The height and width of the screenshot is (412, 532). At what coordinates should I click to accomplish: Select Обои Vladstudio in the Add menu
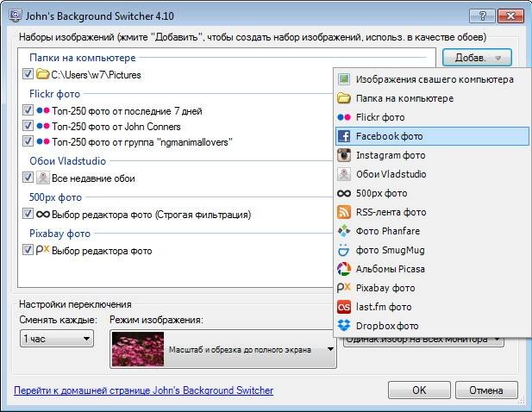coord(432,174)
